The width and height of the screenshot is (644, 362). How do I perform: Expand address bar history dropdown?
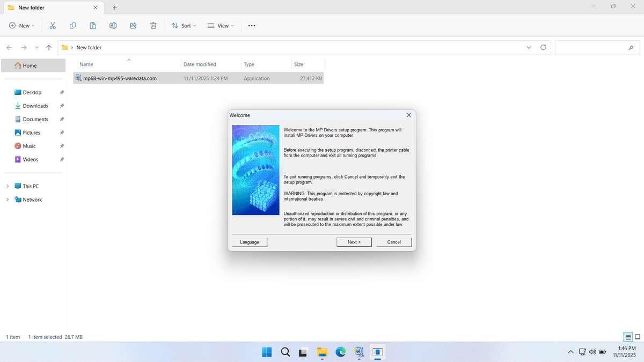(529, 48)
